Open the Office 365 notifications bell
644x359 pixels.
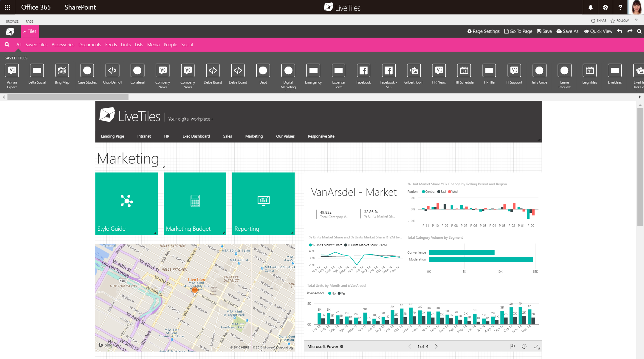coord(590,7)
